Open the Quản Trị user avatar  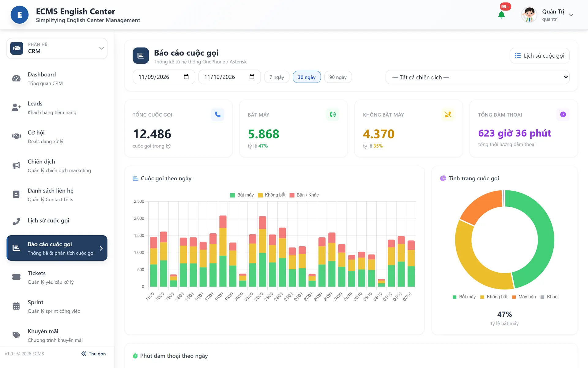(529, 15)
